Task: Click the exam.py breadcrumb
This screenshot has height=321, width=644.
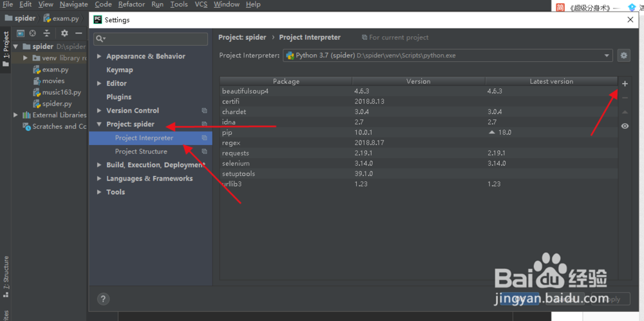Action: coord(62,19)
